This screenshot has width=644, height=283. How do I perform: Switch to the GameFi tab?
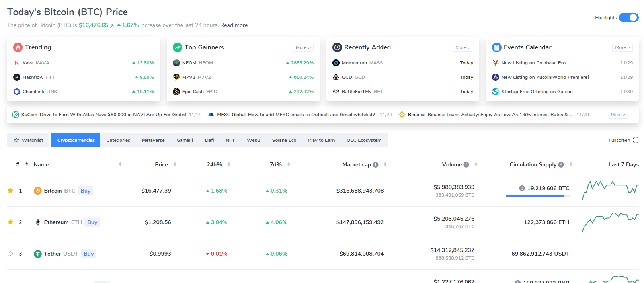tap(185, 140)
